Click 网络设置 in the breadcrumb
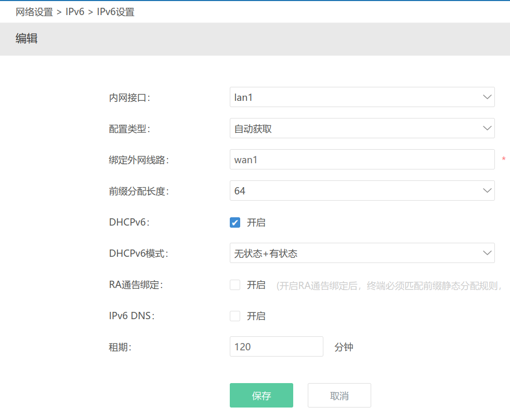The width and height of the screenshot is (510, 420). pos(34,12)
